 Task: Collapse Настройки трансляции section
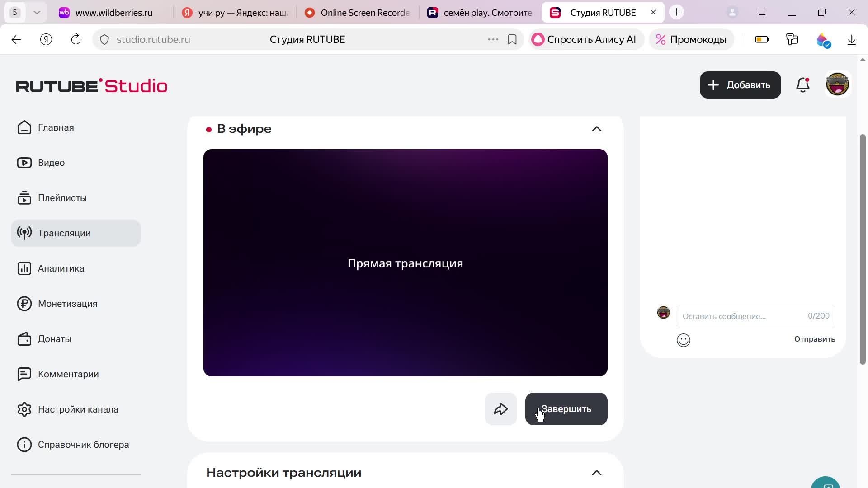[596, 473]
